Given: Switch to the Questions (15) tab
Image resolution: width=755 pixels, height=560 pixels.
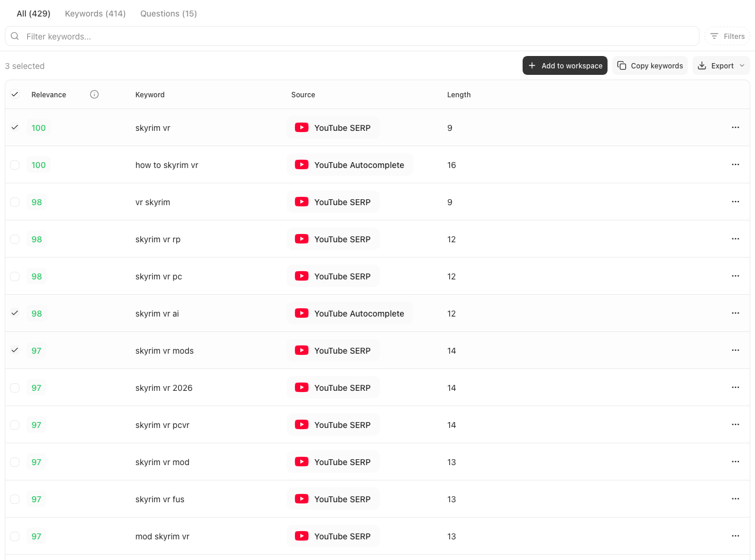Looking at the screenshot, I should (169, 14).
